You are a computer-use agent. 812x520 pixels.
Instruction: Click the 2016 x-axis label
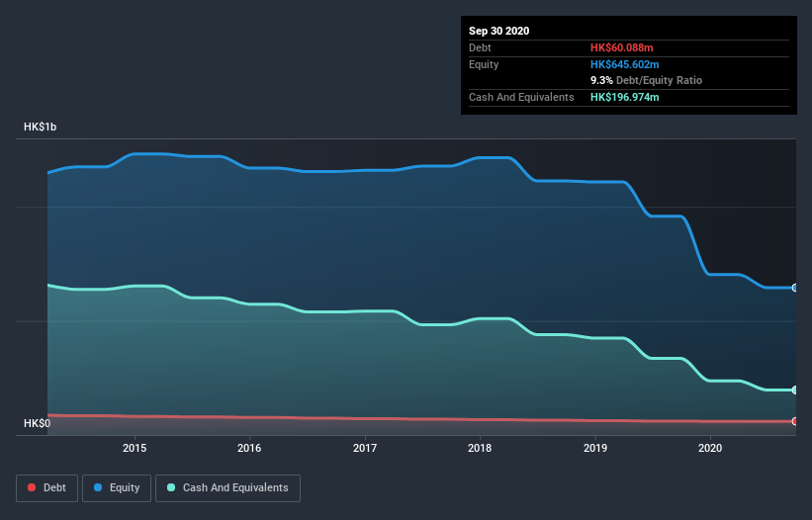click(249, 448)
